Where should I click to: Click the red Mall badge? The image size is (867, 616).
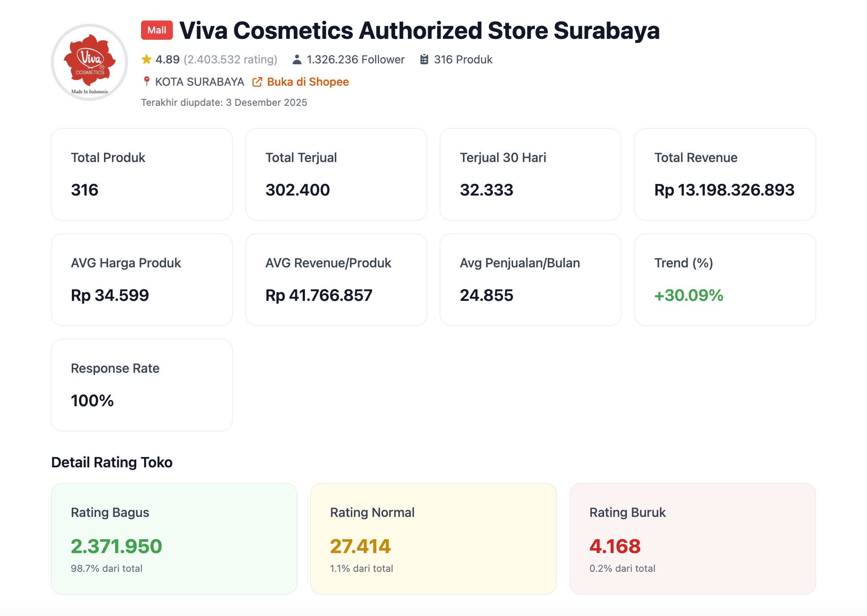[x=157, y=30]
